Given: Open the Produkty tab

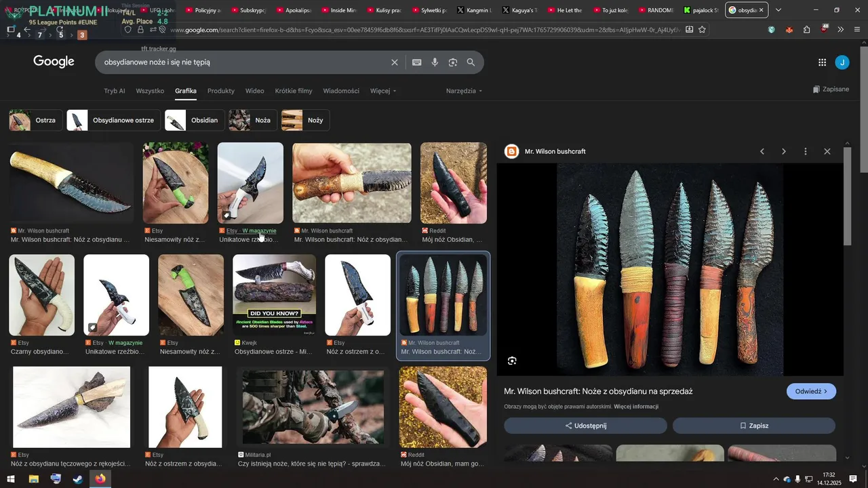Looking at the screenshot, I should [x=221, y=91].
